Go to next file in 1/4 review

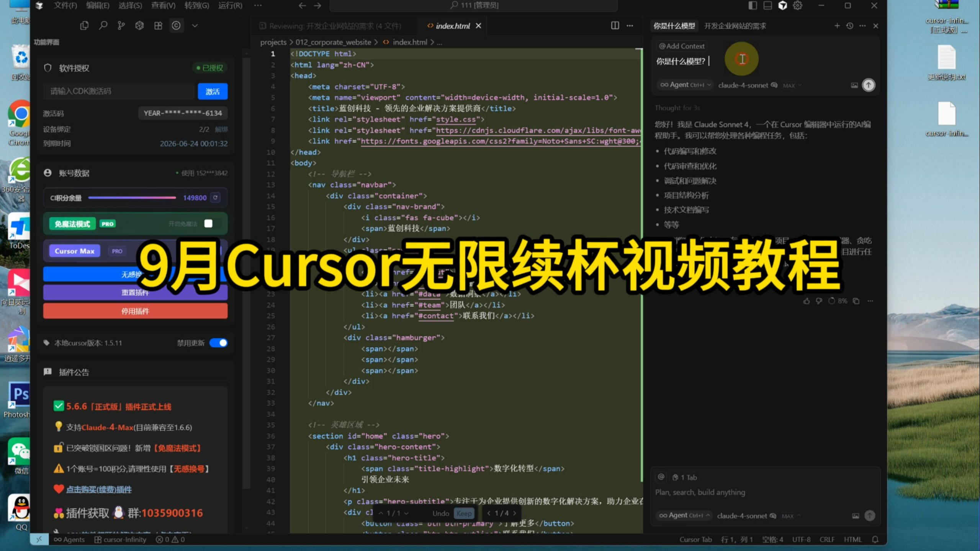coord(515,513)
